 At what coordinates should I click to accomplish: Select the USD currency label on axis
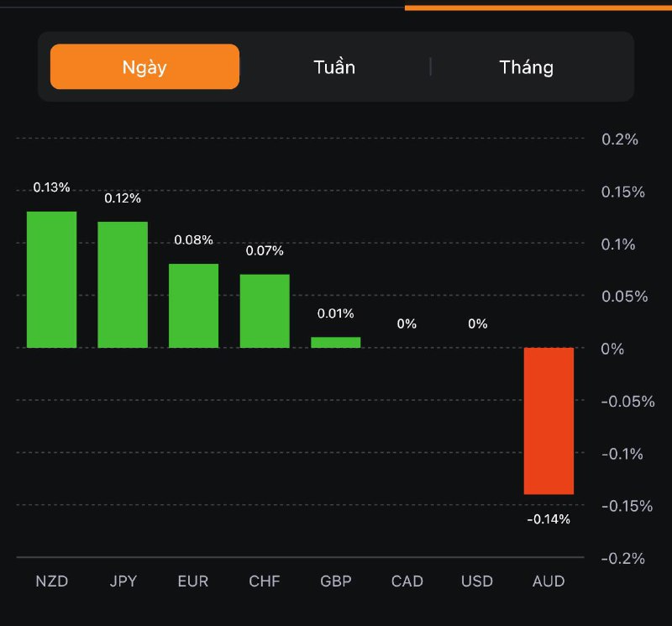[477, 581]
